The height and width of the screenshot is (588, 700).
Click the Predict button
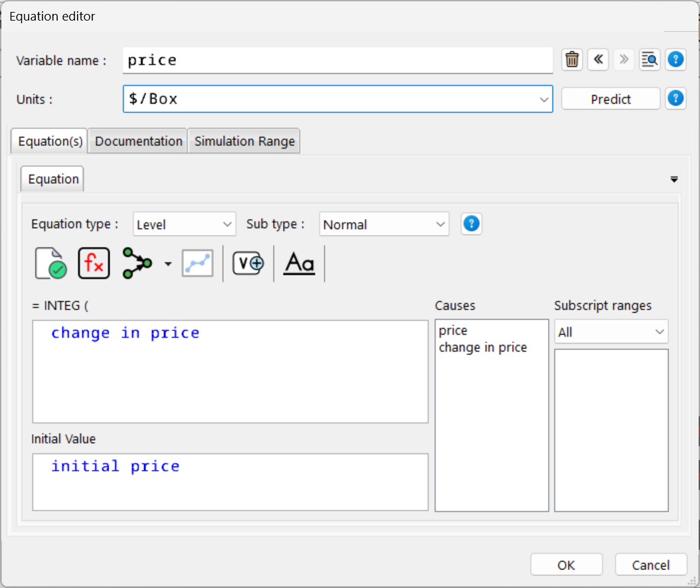point(610,98)
